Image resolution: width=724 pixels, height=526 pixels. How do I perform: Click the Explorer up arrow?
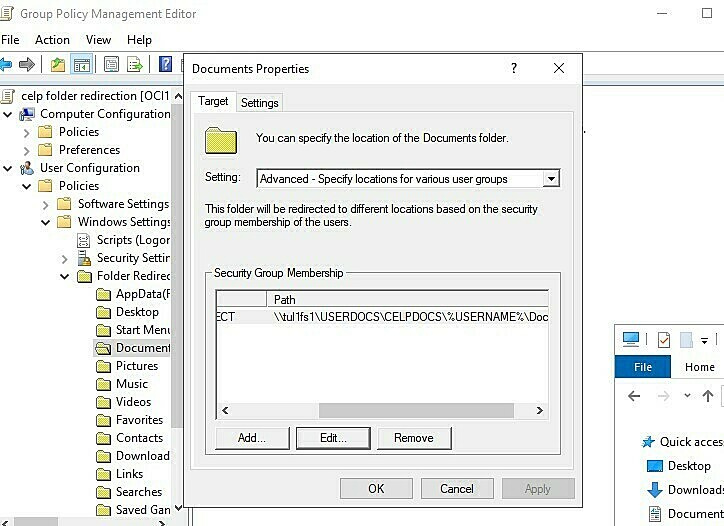[708, 396]
